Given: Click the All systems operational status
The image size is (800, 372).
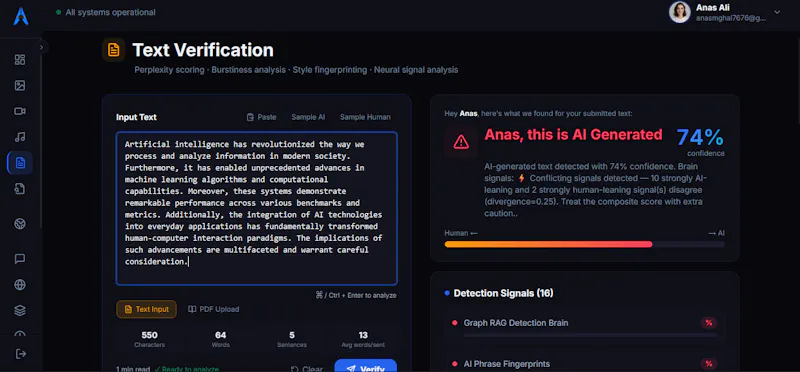Looking at the screenshot, I should (x=106, y=12).
